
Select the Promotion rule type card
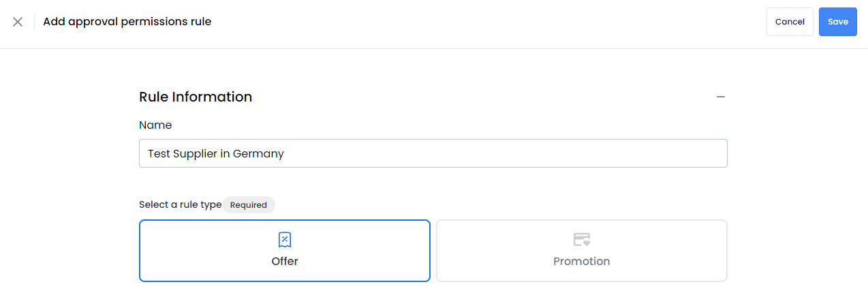pos(582,251)
